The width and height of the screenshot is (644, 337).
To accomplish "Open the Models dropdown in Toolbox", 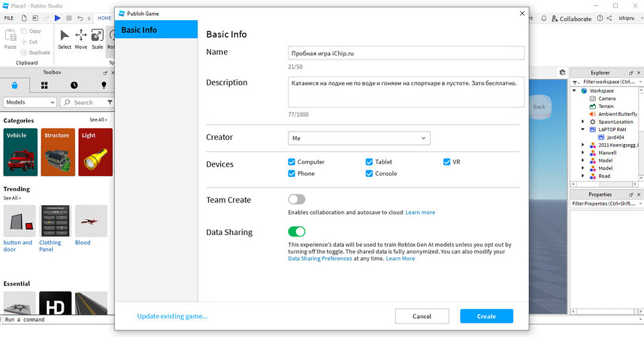I will click(x=30, y=103).
